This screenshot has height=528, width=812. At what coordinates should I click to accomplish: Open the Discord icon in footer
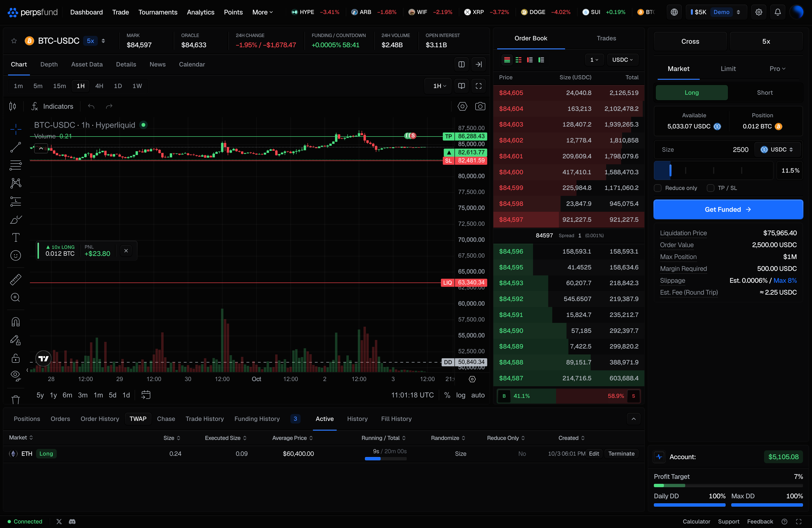[72, 522]
